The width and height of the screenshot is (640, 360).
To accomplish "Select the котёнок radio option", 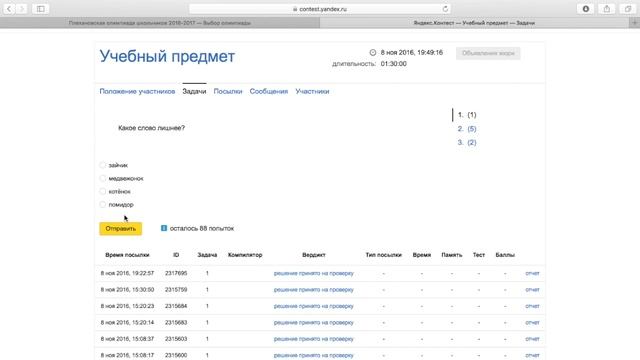I will [102, 191].
